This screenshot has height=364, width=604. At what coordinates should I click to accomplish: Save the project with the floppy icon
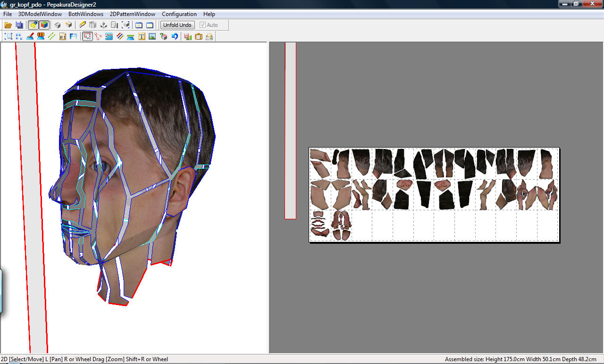19,25
